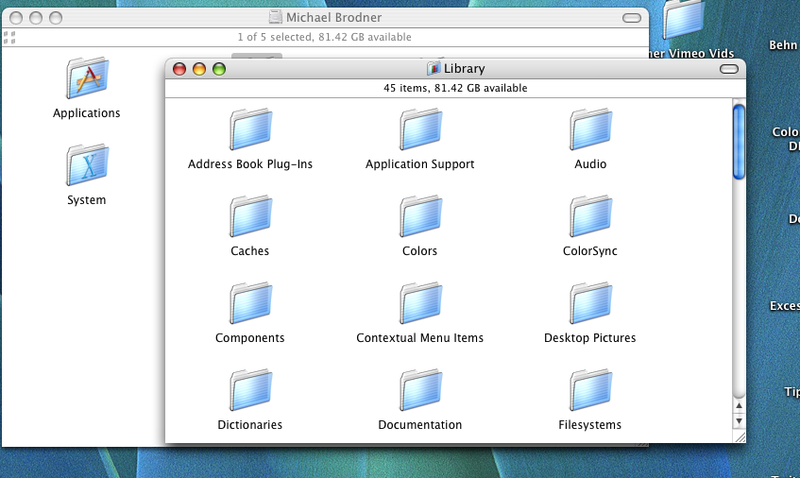
Task: Click the blue vertical scroll thumb
Action: click(x=739, y=142)
